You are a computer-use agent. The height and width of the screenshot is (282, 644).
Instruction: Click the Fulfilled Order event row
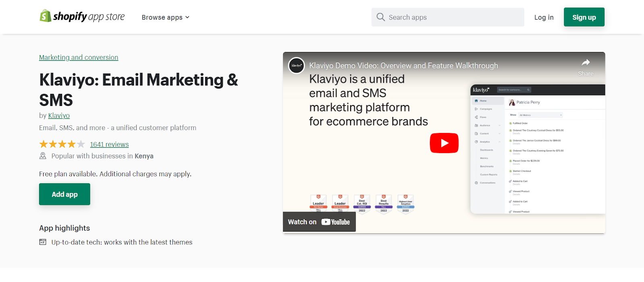click(x=518, y=123)
